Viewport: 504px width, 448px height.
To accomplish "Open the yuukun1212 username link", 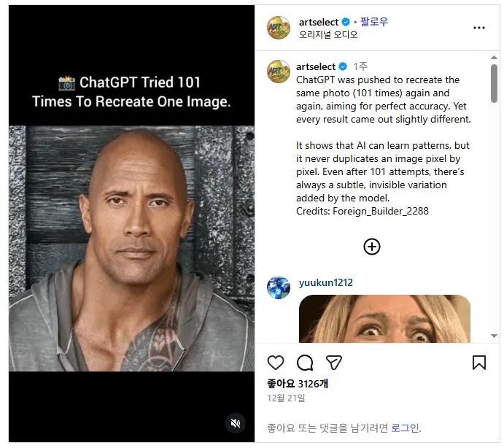I will pos(325,282).
